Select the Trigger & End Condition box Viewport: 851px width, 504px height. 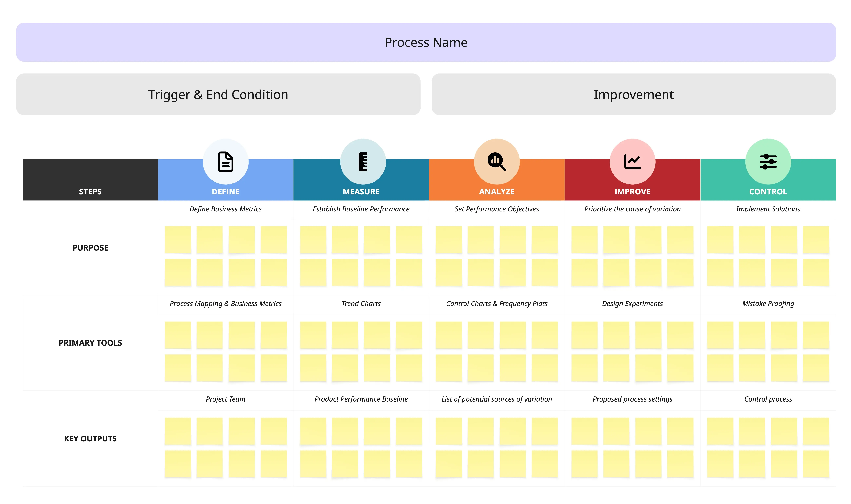tap(218, 94)
